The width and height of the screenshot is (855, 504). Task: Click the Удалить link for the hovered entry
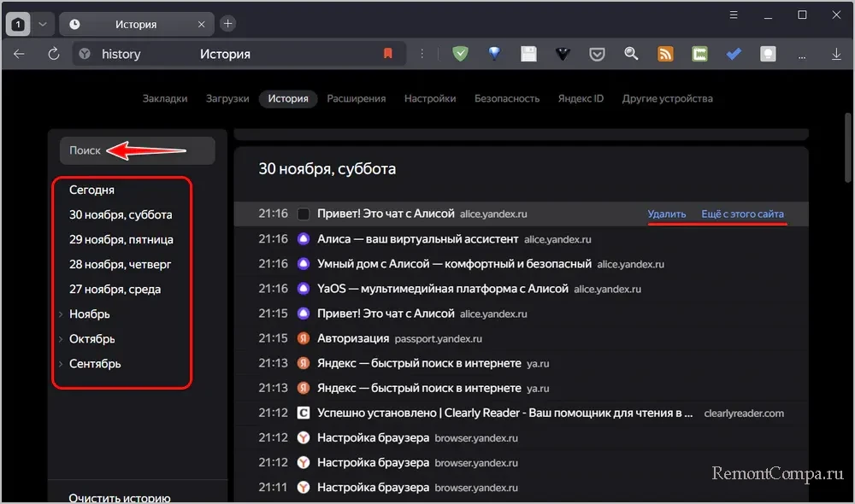pyautogui.click(x=666, y=214)
